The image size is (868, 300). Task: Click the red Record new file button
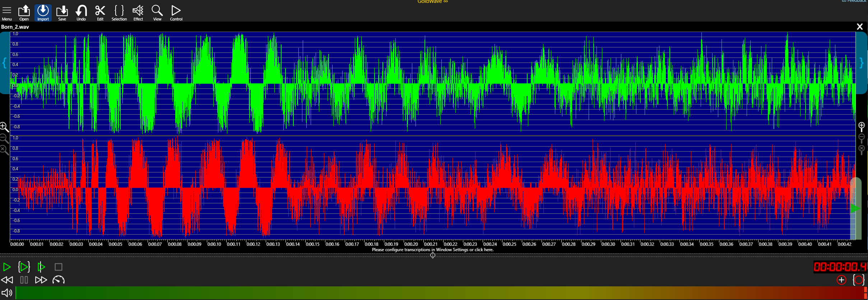(x=841, y=280)
